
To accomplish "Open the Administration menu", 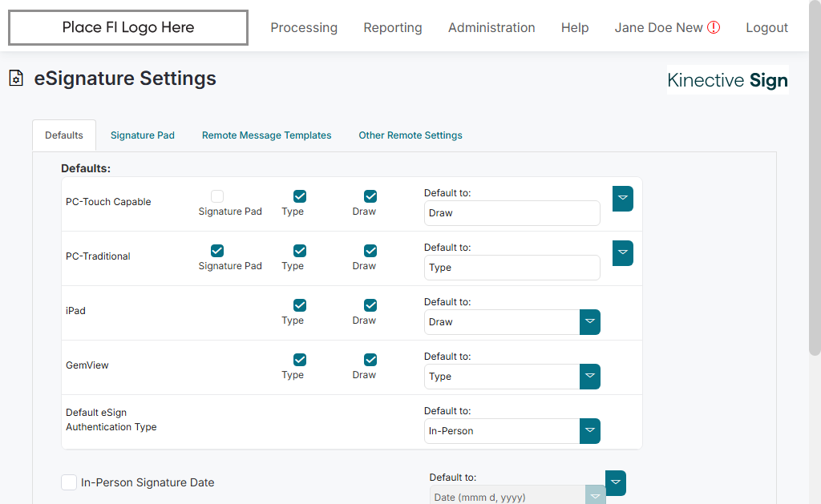I will 491,28.
